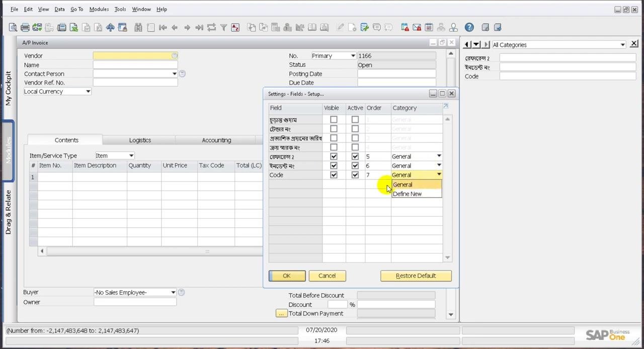Open the Go To menu

coord(76,9)
